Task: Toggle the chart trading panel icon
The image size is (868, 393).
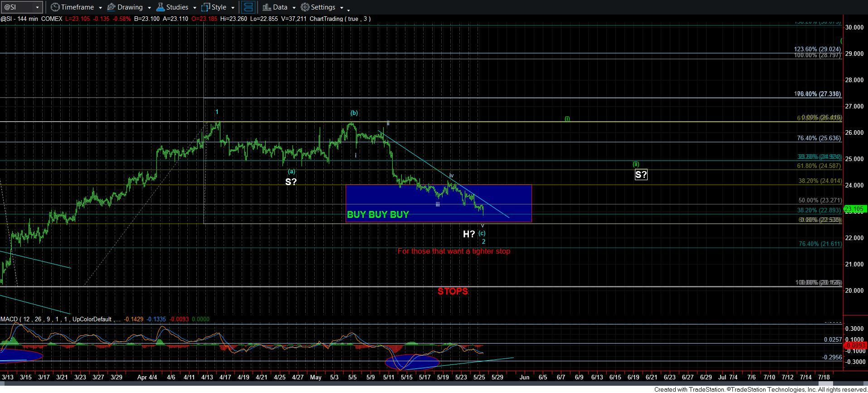Action: [x=248, y=7]
